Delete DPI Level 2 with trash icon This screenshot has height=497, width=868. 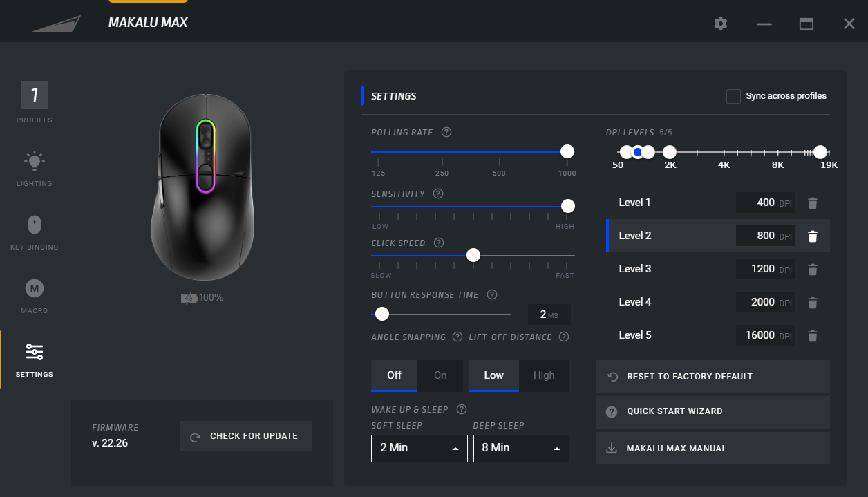(x=813, y=236)
